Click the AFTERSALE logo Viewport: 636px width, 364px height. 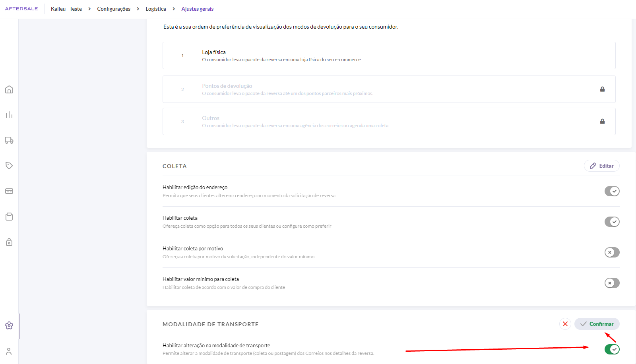tap(21, 9)
